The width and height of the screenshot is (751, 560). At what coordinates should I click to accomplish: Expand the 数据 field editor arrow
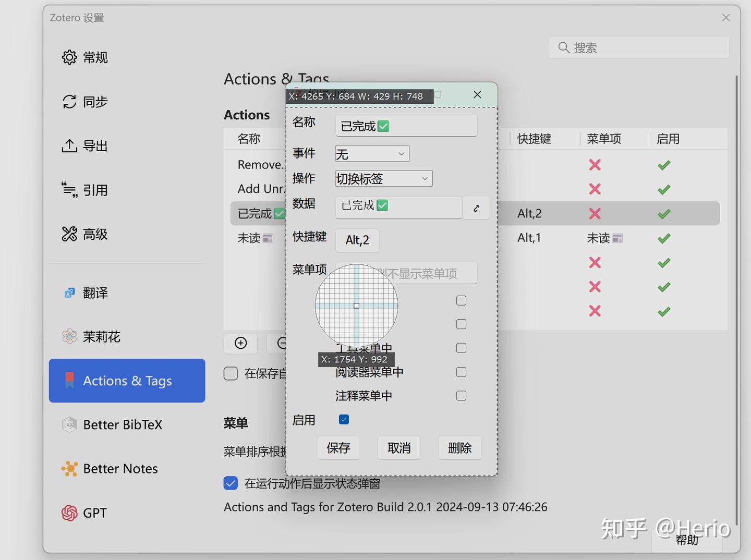475,208
